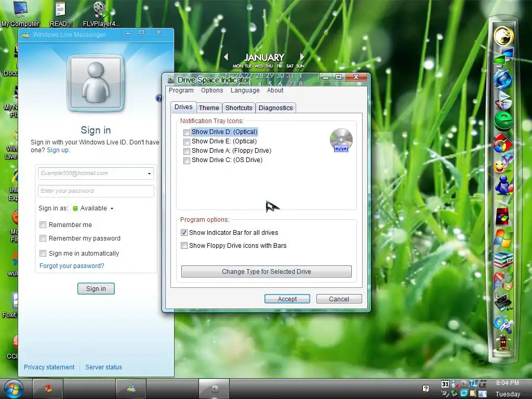Click the Messenger Sign in button
This screenshot has width=532, height=399.
(96, 289)
